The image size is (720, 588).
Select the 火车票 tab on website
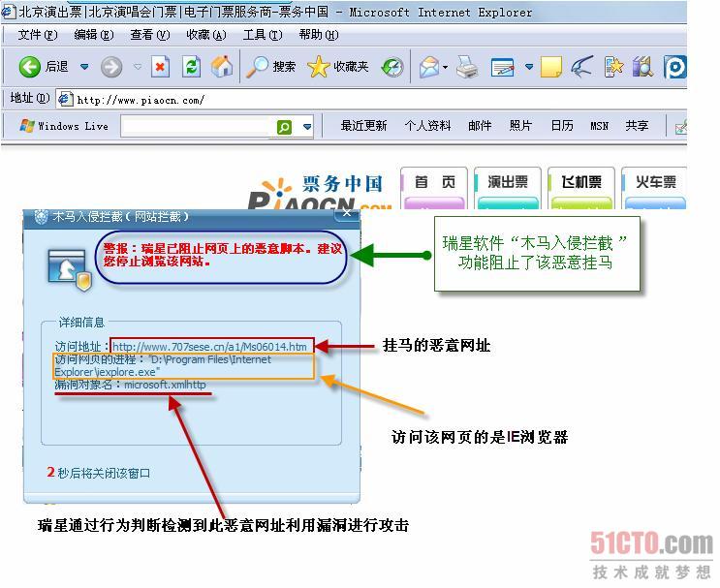(655, 188)
